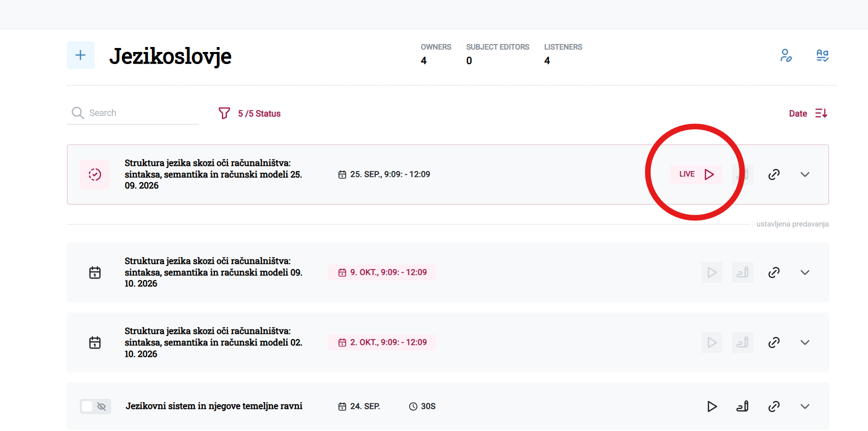Screen dimensions: 868x431
Task: Click the blue plus add button
Action: [80, 55]
